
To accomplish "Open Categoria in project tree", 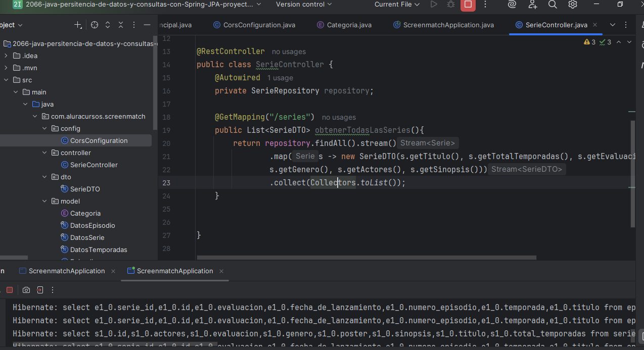I will pyautogui.click(x=80, y=213).
